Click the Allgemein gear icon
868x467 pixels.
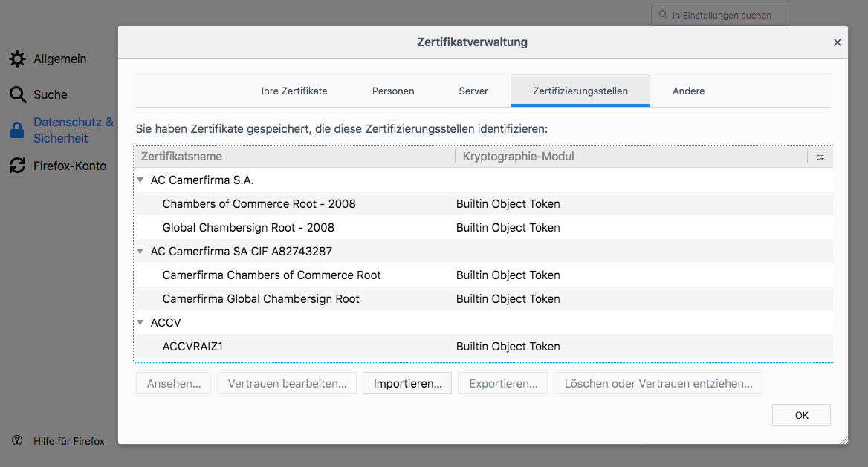click(x=17, y=59)
